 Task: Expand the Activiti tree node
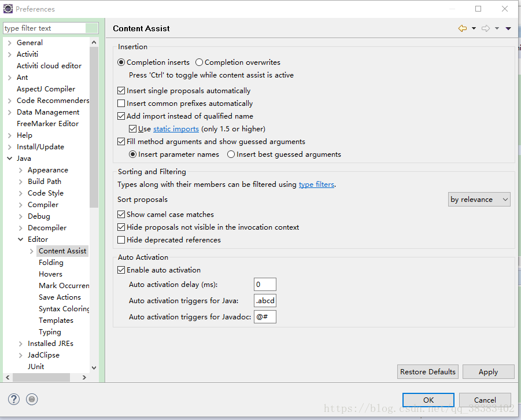(x=10, y=54)
